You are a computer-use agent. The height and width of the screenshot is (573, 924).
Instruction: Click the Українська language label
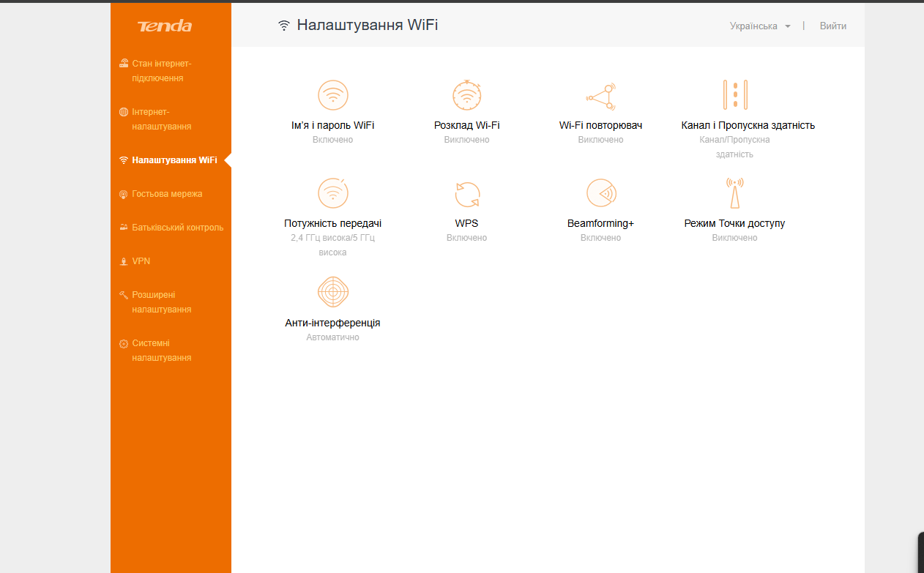[753, 26]
